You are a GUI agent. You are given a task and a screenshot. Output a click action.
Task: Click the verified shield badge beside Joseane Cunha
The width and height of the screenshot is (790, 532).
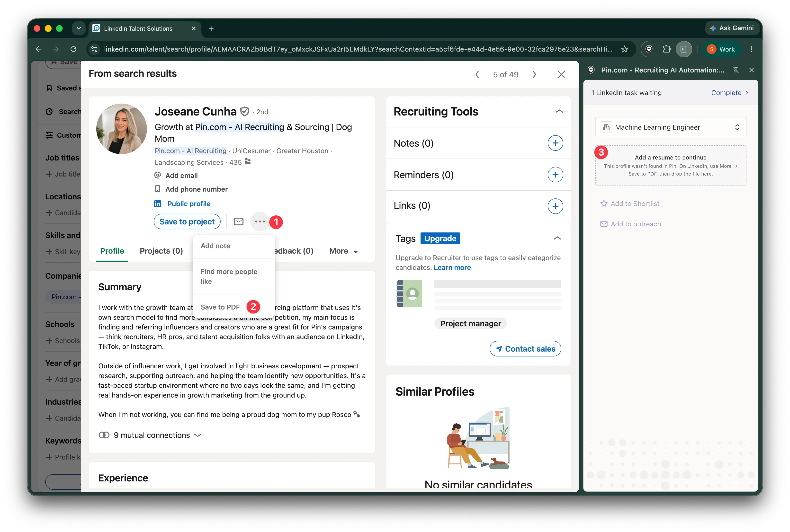(245, 111)
